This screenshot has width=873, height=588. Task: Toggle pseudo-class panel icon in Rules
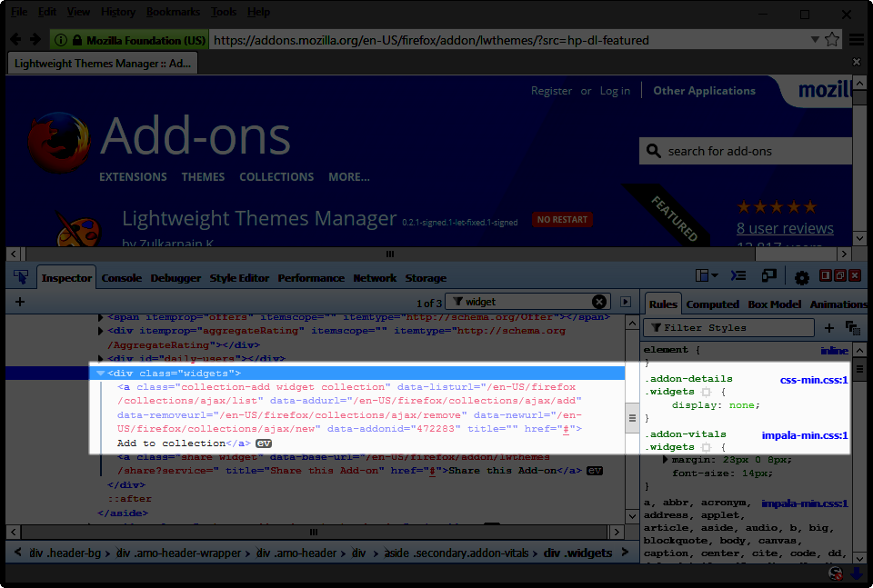coord(852,328)
